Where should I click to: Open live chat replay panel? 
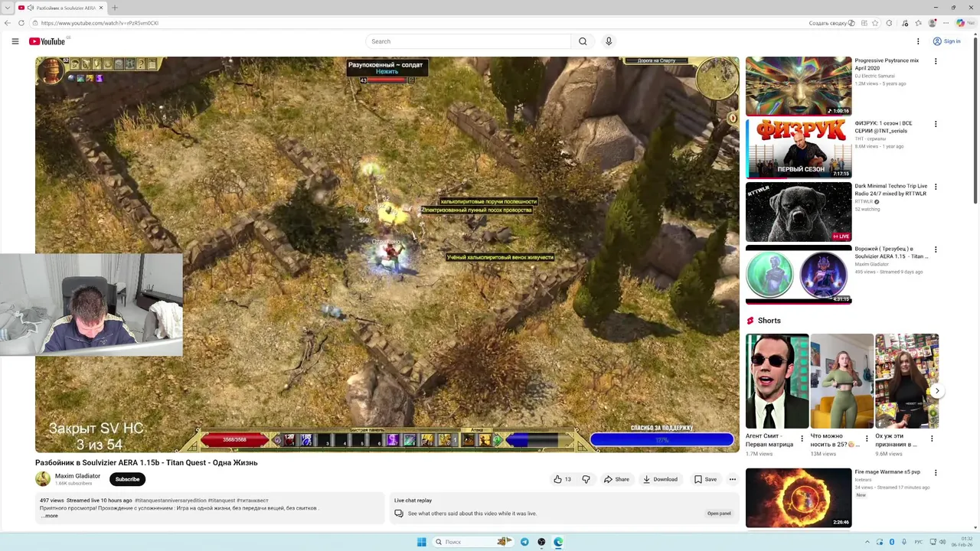[x=719, y=514]
